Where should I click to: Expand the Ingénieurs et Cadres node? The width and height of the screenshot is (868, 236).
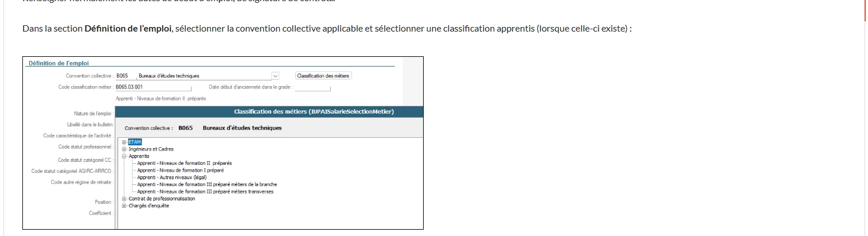click(x=124, y=149)
